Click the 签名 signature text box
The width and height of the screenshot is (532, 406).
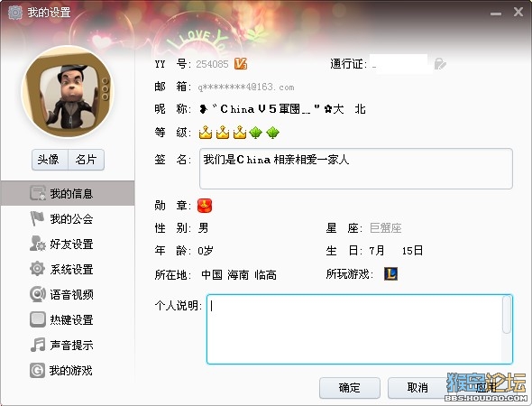click(x=356, y=169)
